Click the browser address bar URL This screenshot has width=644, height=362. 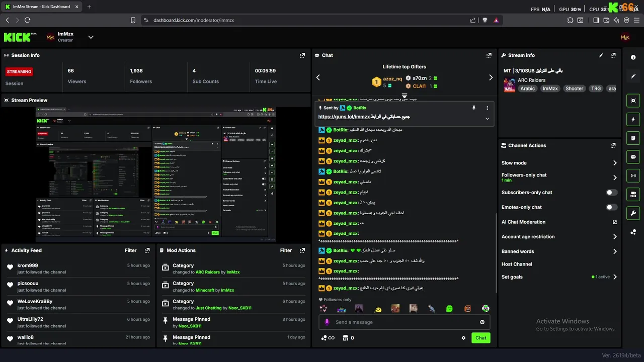tap(194, 20)
